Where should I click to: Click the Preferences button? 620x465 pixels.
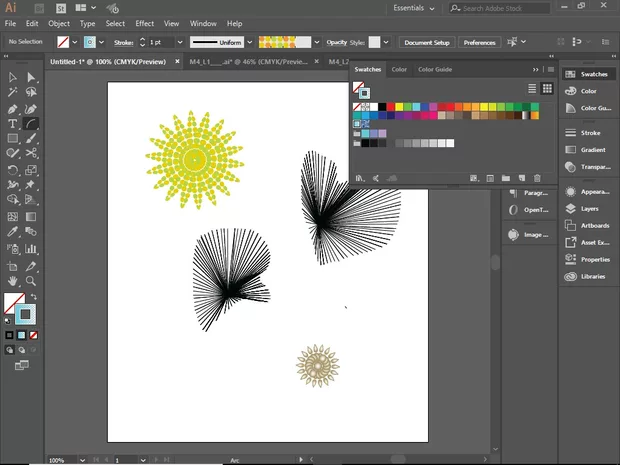click(x=479, y=43)
